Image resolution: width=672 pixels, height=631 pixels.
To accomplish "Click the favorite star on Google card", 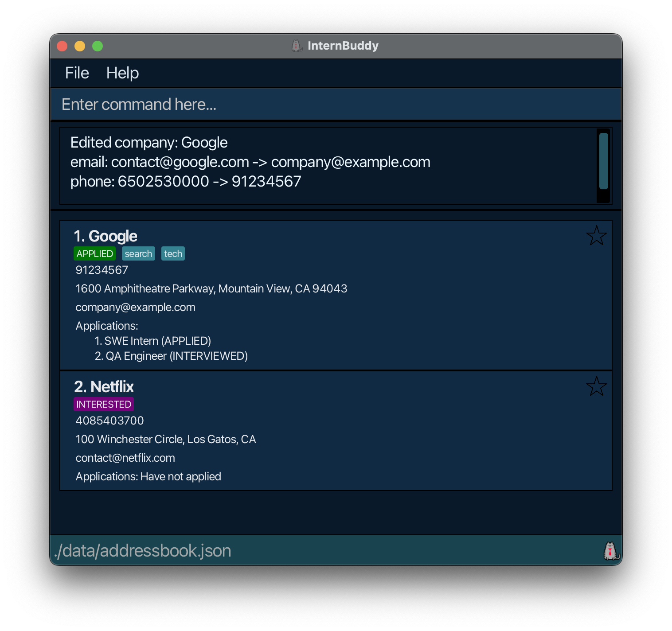I will (x=596, y=236).
